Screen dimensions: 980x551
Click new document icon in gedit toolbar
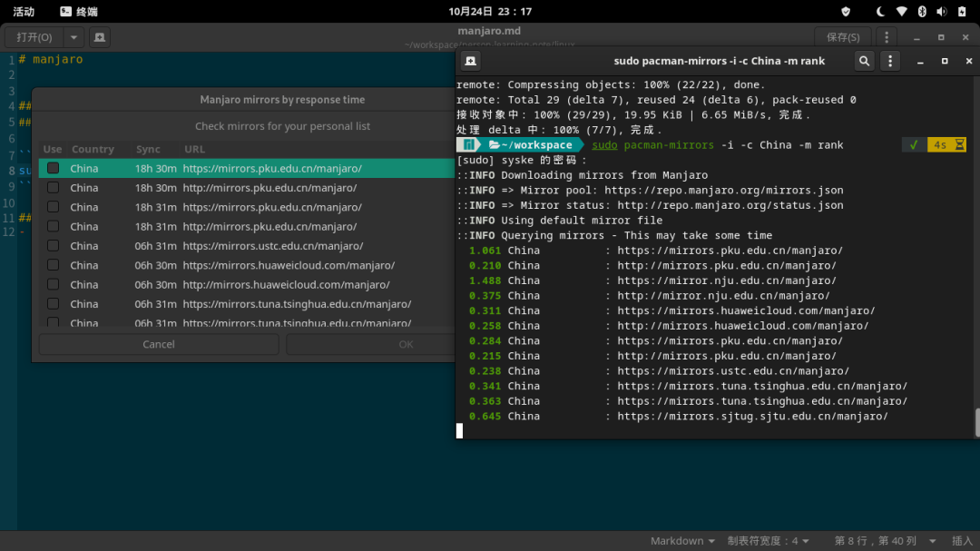coord(100,37)
